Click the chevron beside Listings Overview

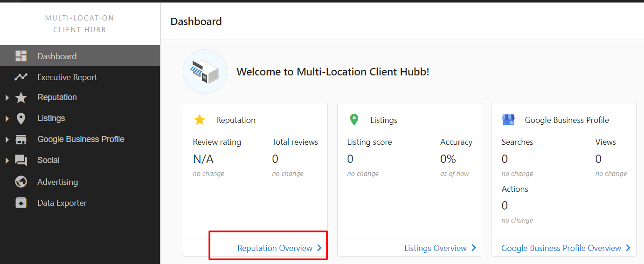[x=474, y=248]
